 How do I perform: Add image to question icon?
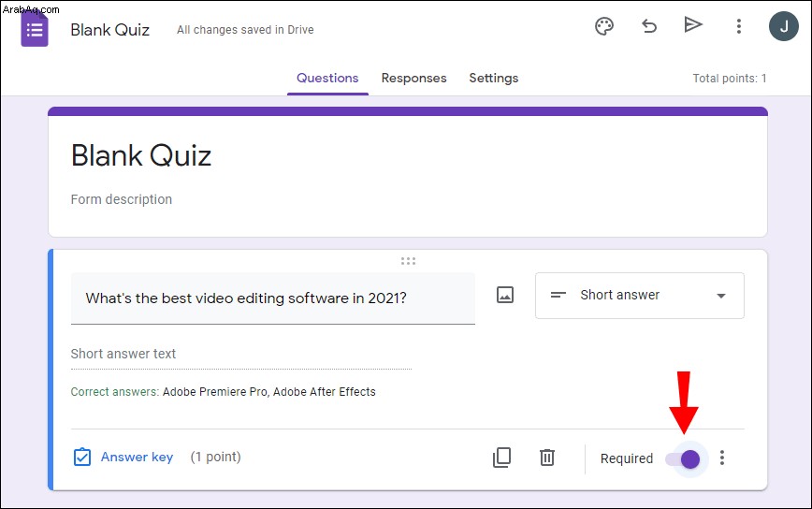pos(505,295)
